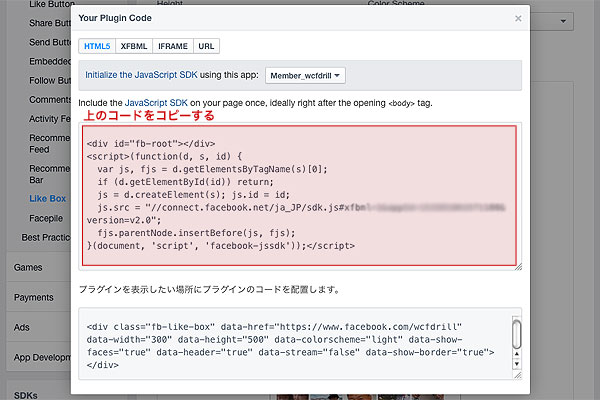The height and width of the screenshot is (400, 600).
Task: Click the Japanese plugin placement instruction text
Action: click(x=210, y=289)
